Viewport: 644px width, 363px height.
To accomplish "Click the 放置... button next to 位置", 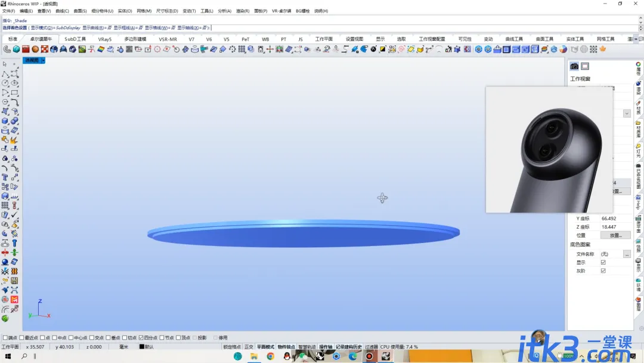I will point(615,236).
